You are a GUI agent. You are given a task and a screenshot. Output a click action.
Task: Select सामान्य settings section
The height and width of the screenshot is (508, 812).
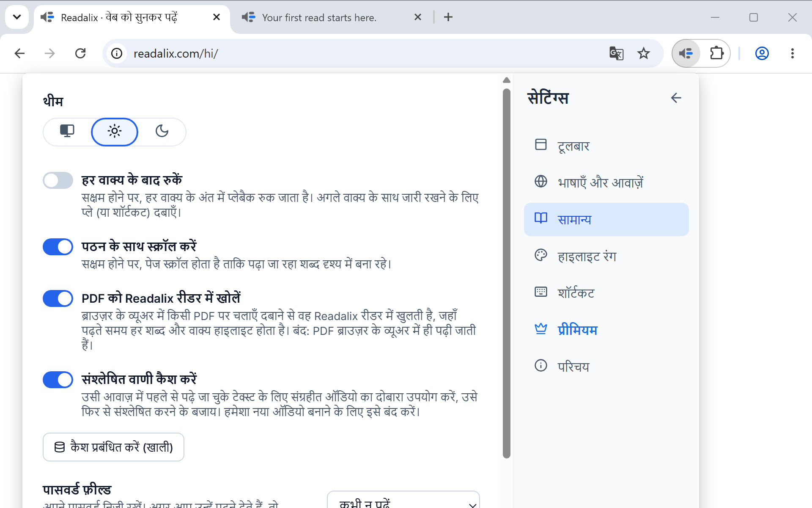click(606, 219)
